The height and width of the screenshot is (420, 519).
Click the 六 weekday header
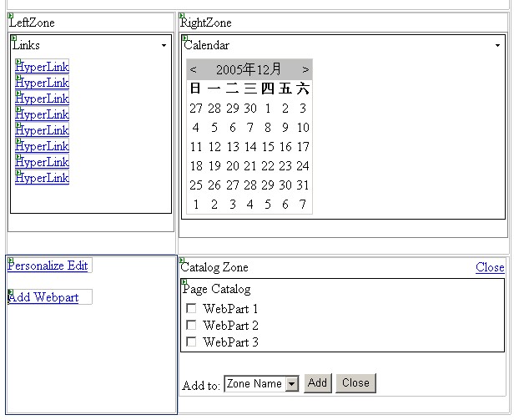pyautogui.click(x=303, y=89)
